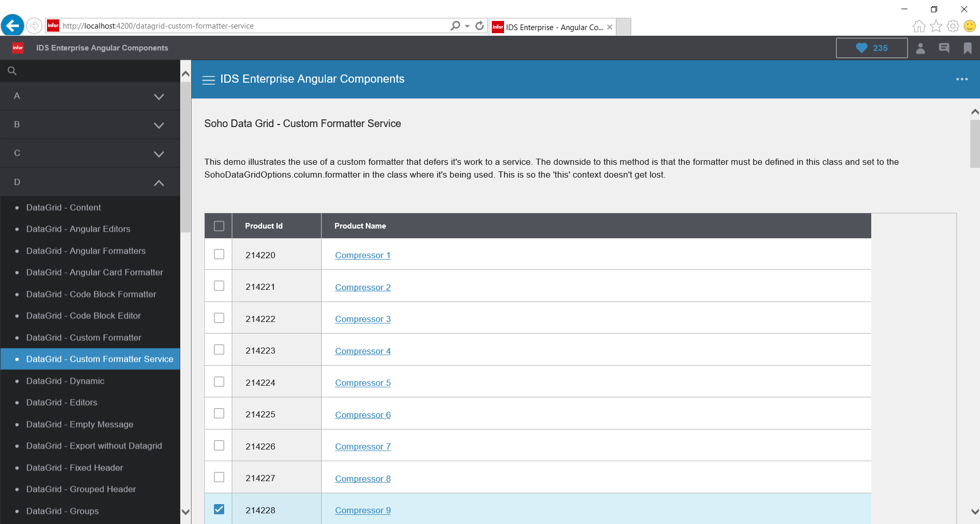The image size is (980, 524).
Task: Check the row checkbox for 214221
Action: click(x=219, y=286)
